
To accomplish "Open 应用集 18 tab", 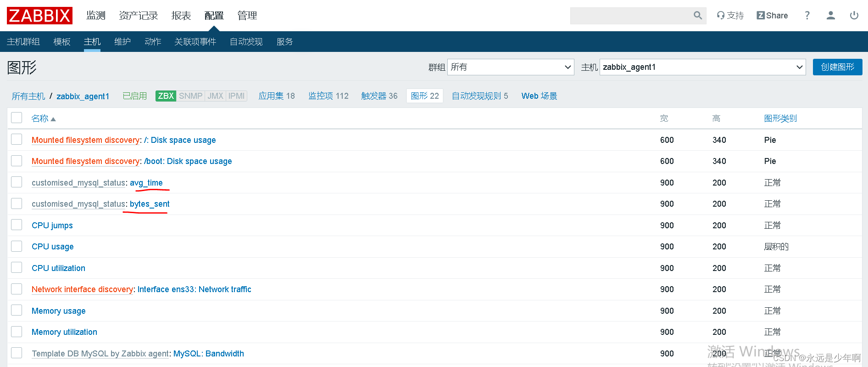I will (x=277, y=96).
